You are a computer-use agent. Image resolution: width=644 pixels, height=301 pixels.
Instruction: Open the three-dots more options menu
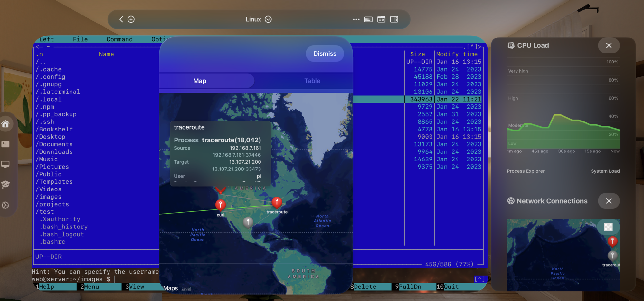pyautogui.click(x=356, y=19)
